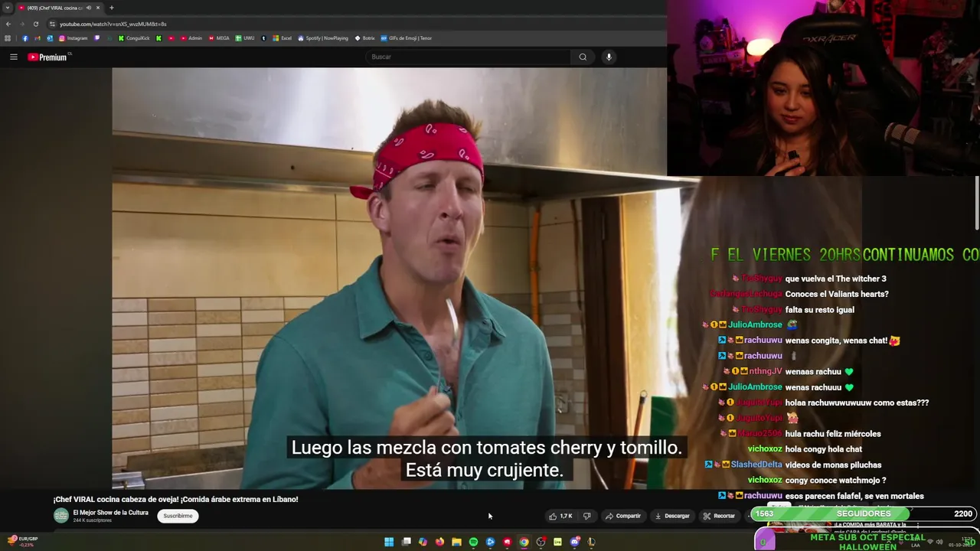Start voice search with the microphone icon
The height and width of the screenshot is (551, 980).
pos(609,57)
